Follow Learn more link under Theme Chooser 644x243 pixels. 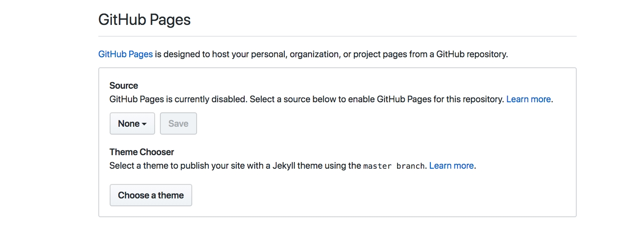point(451,166)
